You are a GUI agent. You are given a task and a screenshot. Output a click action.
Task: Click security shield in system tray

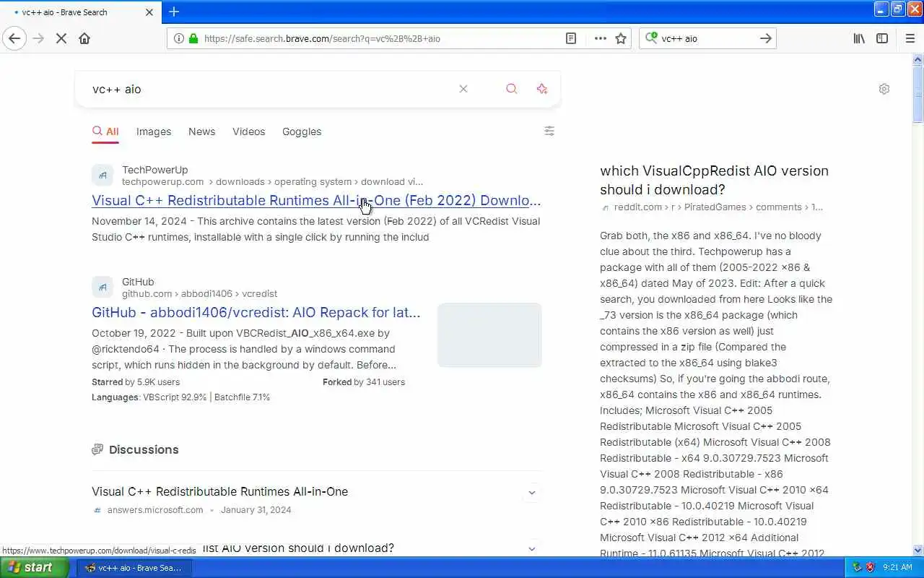point(871,568)
